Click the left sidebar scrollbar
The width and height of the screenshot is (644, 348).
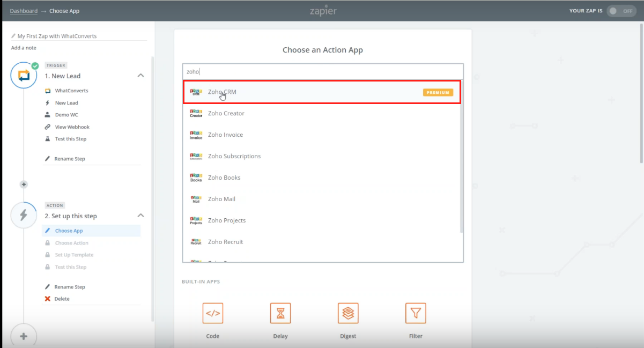coord(153,189)
